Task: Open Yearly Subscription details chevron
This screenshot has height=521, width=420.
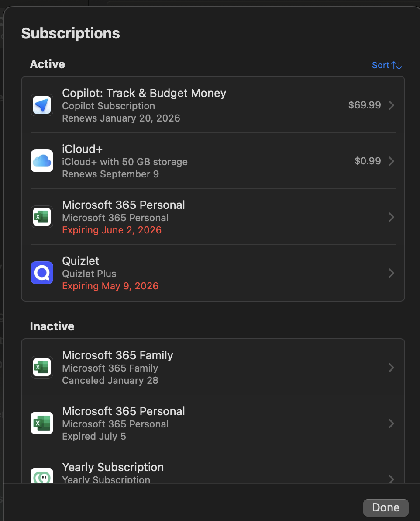Action: pos(392,479)
